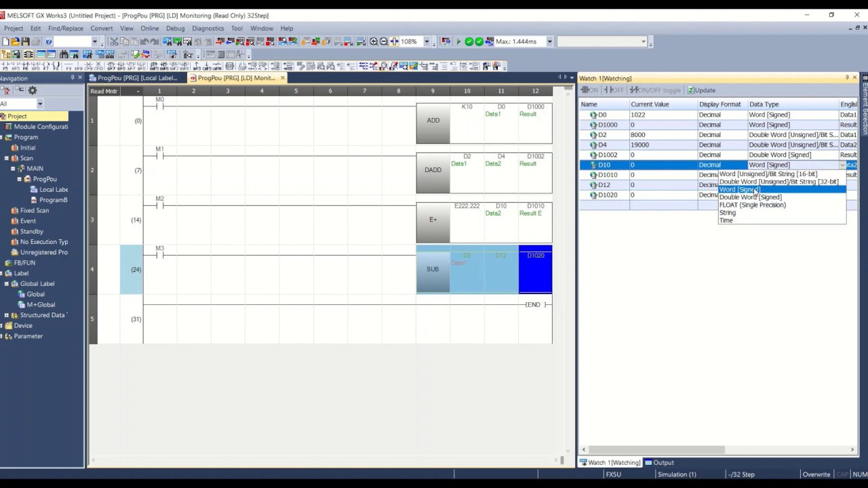Click the Data Type column header
This screenshot has width=868, height=488.
pos(793,104)
